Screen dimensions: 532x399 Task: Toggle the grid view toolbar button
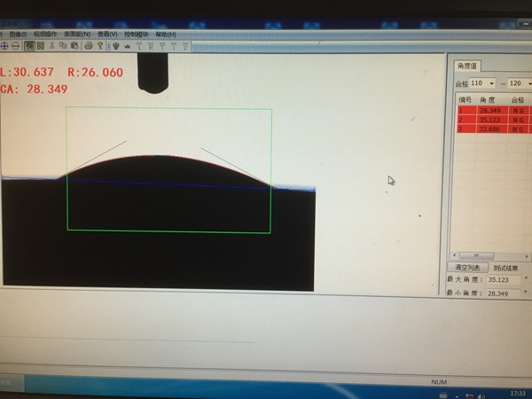click(40, 45)
